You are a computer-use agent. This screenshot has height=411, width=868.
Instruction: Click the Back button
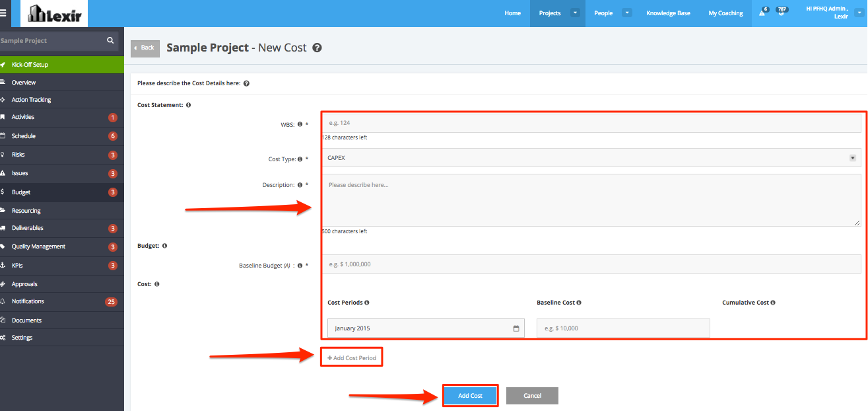[x=145, y=48]
